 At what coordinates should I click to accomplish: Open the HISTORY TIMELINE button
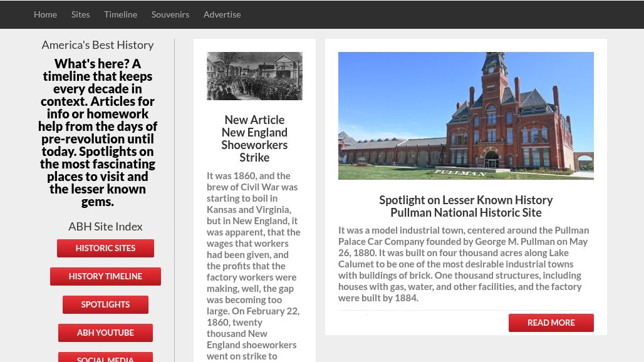click(105, 277)
